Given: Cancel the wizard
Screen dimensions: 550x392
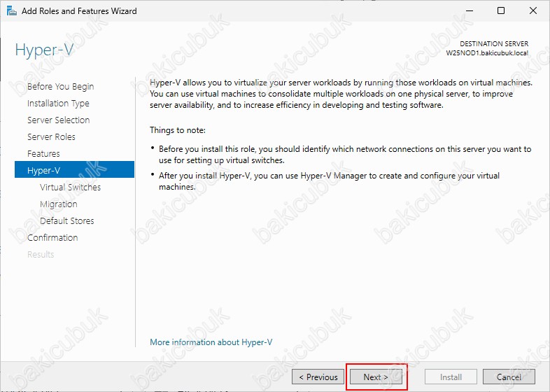Looking at the screenshot, I should [x=509, y=377].
